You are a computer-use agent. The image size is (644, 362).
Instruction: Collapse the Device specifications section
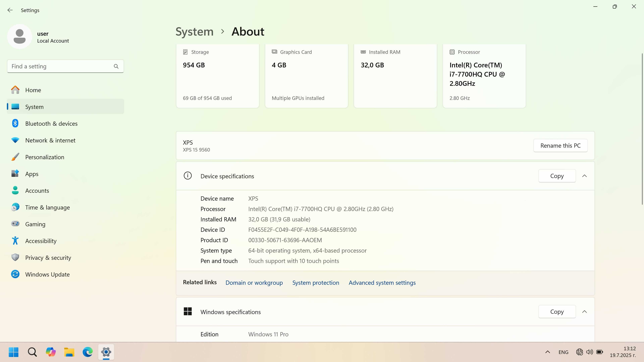pos(584,176)
